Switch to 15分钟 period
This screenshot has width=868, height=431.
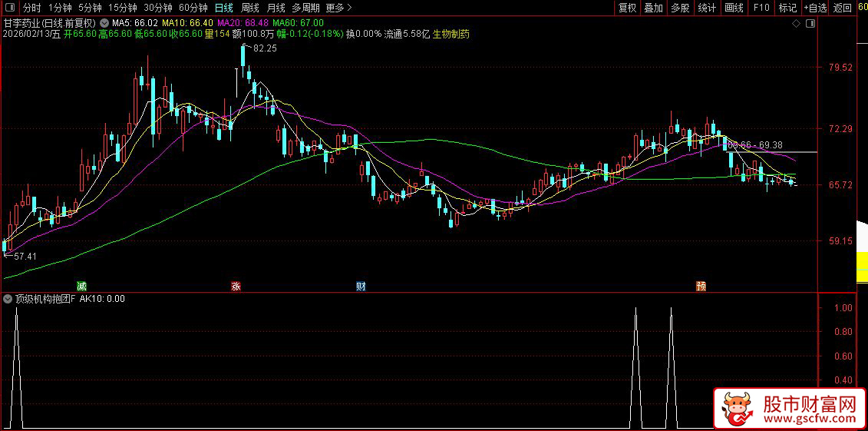tap(122, 8)
